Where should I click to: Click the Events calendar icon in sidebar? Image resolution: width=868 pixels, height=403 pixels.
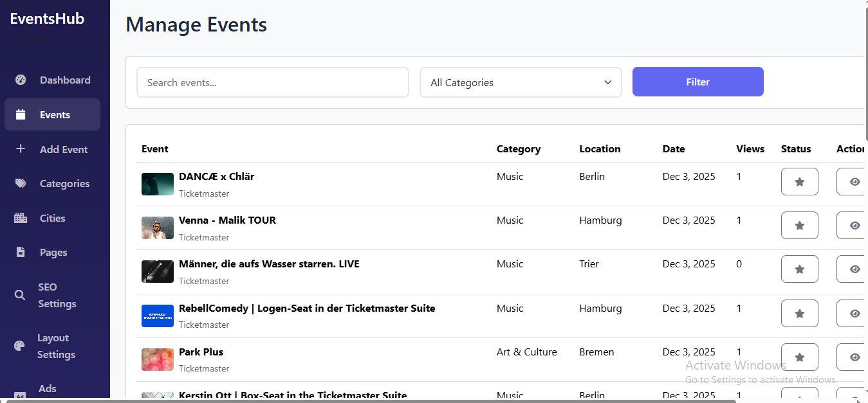pyautogui.click(x=21, y=115)
